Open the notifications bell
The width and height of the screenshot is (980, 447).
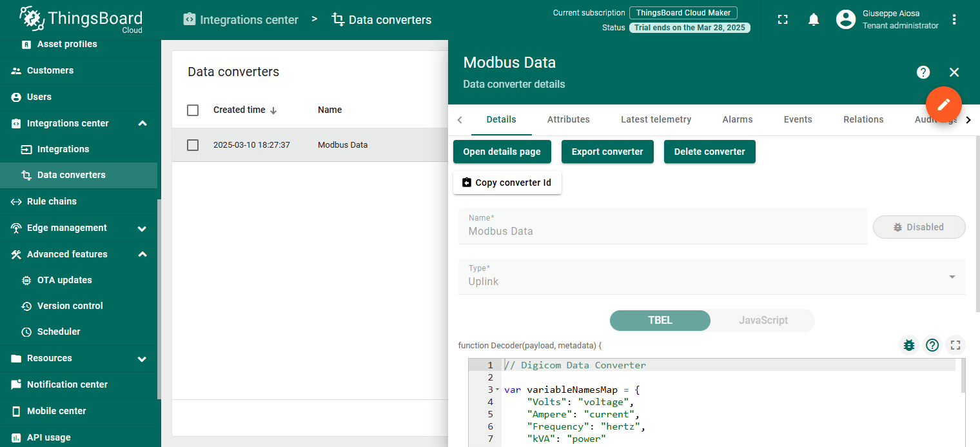tap(814, 19)
